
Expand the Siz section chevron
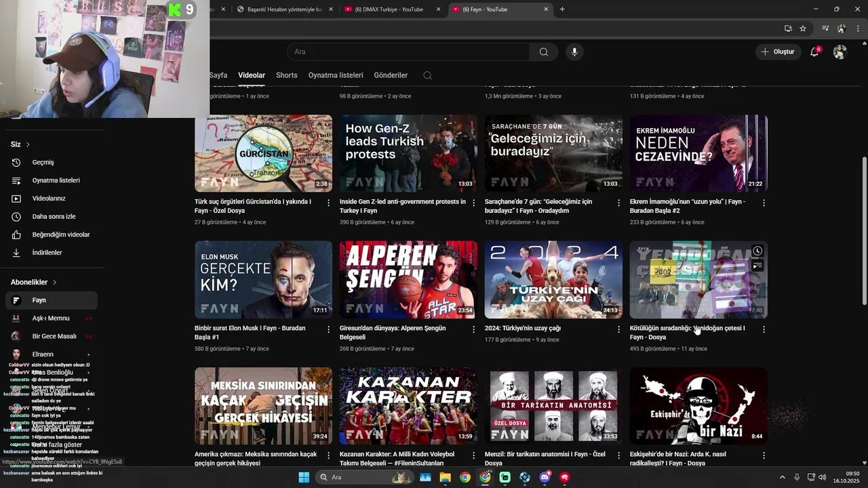point(26,144)
